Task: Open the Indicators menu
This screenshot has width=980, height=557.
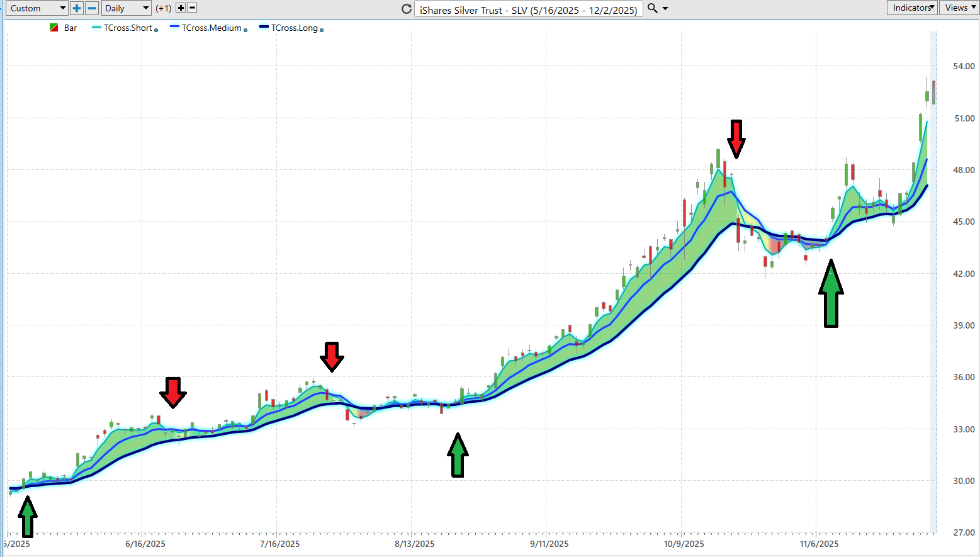Action: 913,8
